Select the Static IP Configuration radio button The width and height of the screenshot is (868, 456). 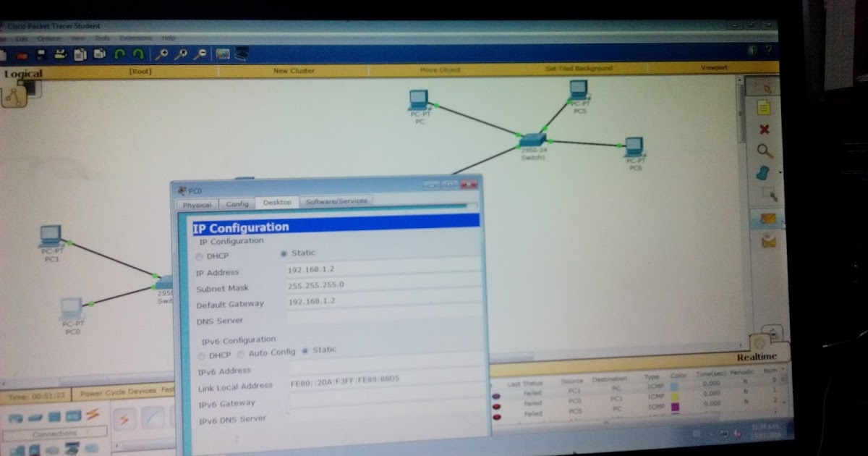(x=283, y=253)
